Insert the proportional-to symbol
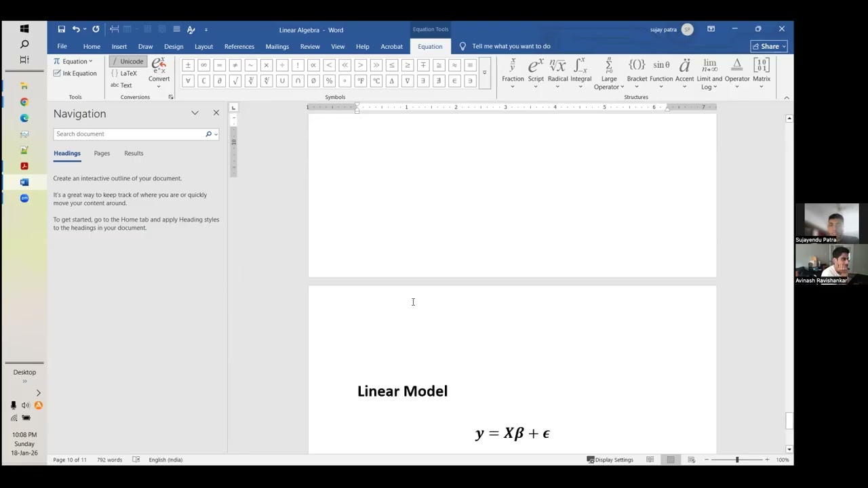 (313, 65)
